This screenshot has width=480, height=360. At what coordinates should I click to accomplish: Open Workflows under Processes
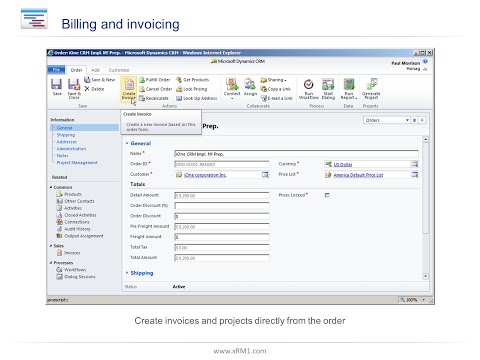pos(71,270)
